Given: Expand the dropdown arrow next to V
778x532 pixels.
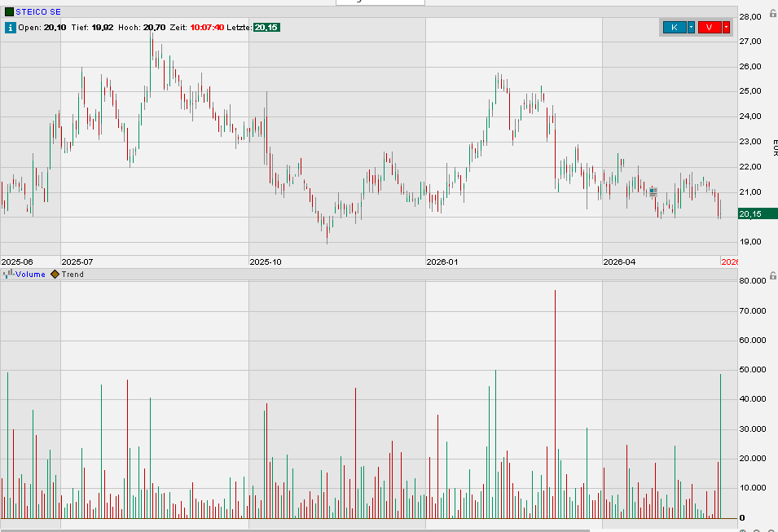Looking at the screenshot, I should 726,28.
